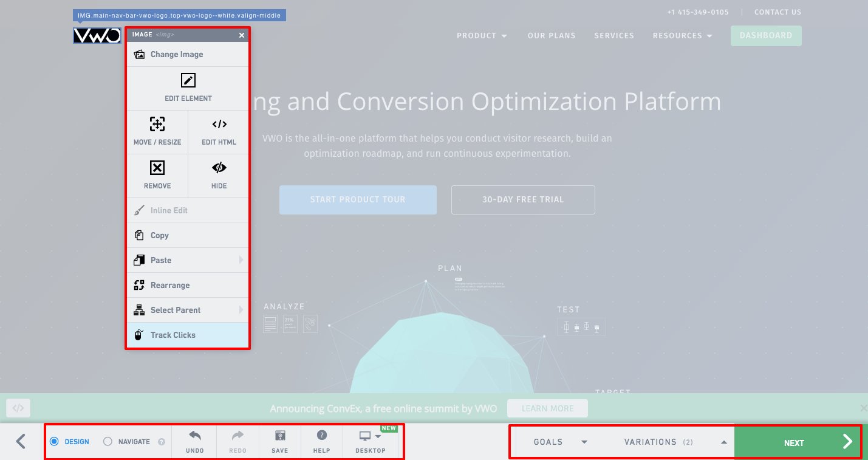Click Change Image in the image menu

point(188,54)
